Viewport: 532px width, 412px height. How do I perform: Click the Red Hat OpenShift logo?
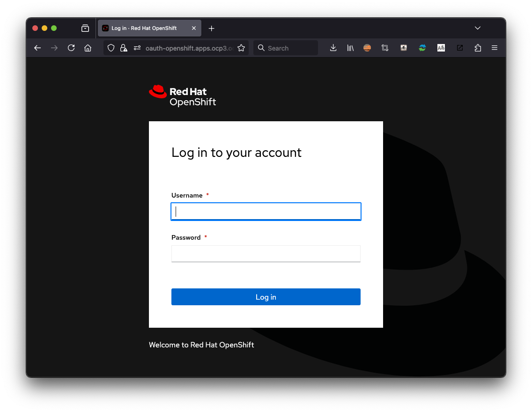coord(183,96)
